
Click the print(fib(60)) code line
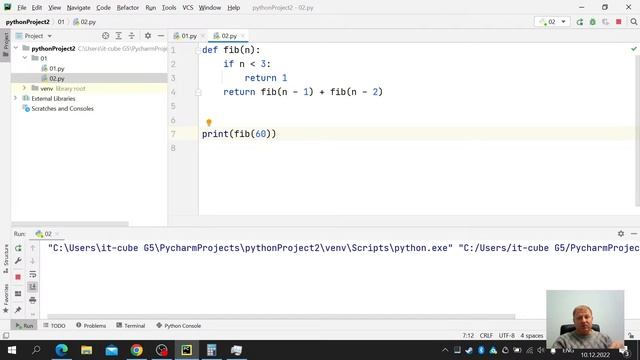click(x=239, y=134)
